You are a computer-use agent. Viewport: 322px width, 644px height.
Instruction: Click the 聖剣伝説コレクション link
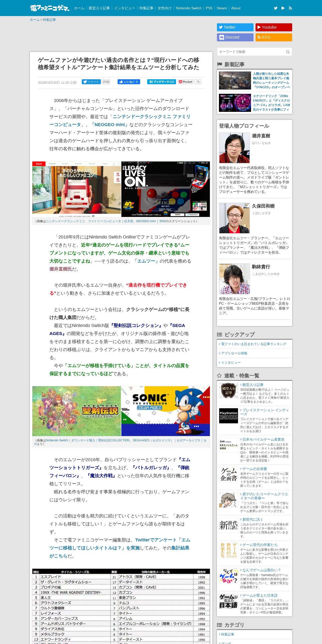pos(136,326)
